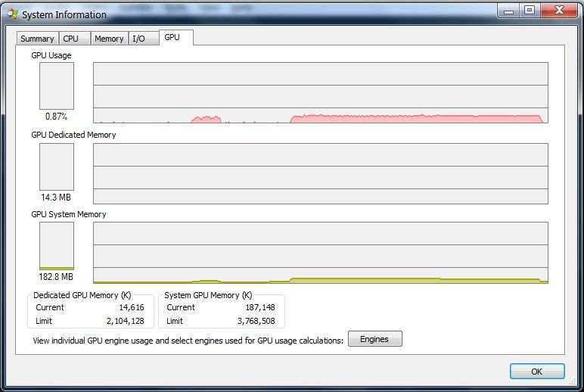
Task: Open the Engines selection dialog
Action: 375,339
